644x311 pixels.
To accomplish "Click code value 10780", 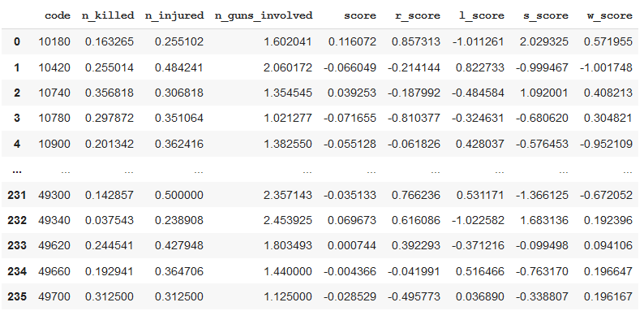I will pos(54,118).
